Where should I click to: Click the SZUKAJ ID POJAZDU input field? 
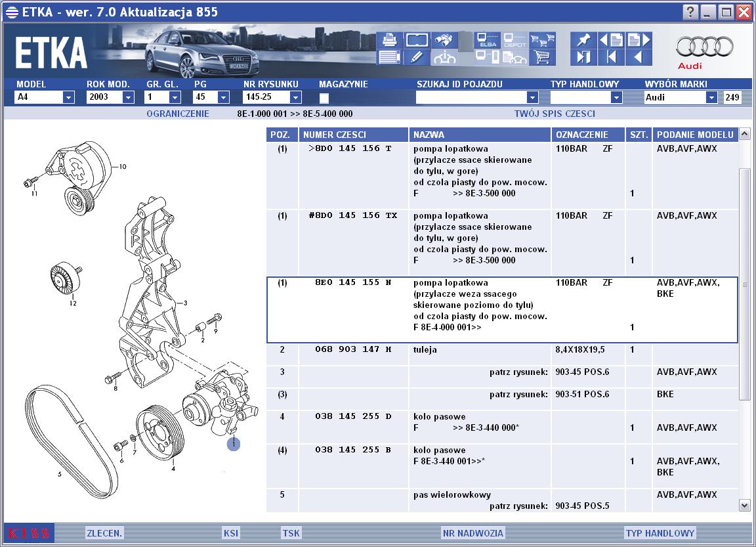click(x=471, y=97)
